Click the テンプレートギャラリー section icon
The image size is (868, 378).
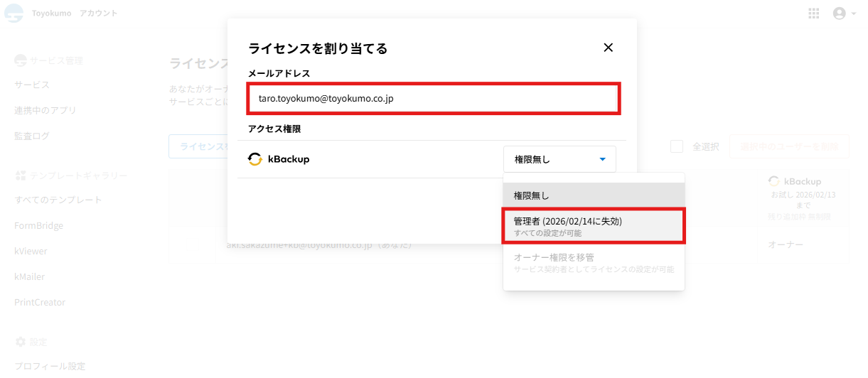(21, 175)
